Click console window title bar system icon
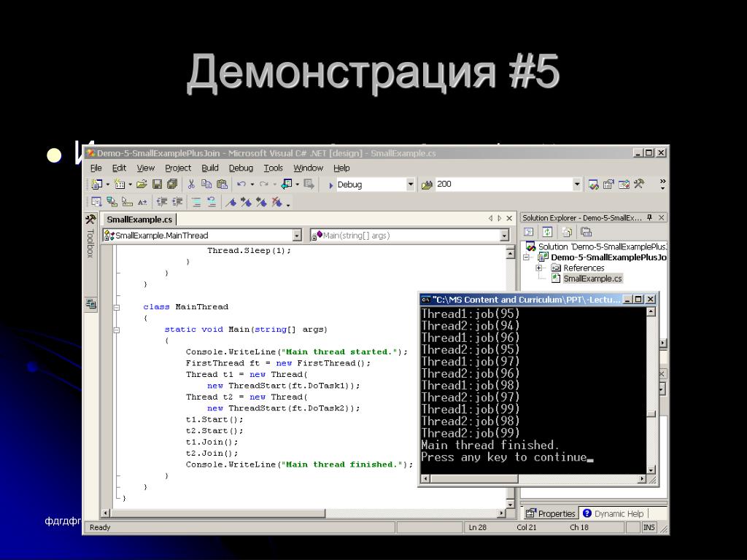Image resolution: width=747 pixels, height=560 pixels. [x=426, y=300]
